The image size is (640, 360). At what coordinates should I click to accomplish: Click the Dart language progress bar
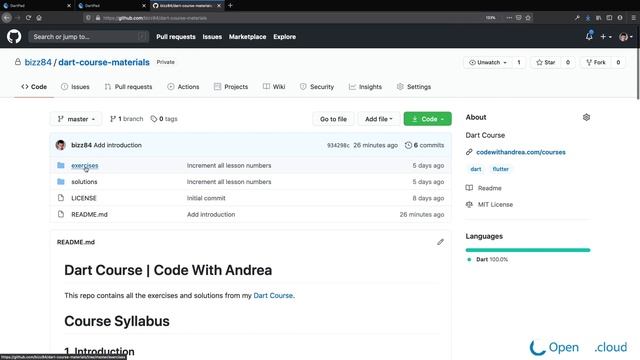click(528, 250)
